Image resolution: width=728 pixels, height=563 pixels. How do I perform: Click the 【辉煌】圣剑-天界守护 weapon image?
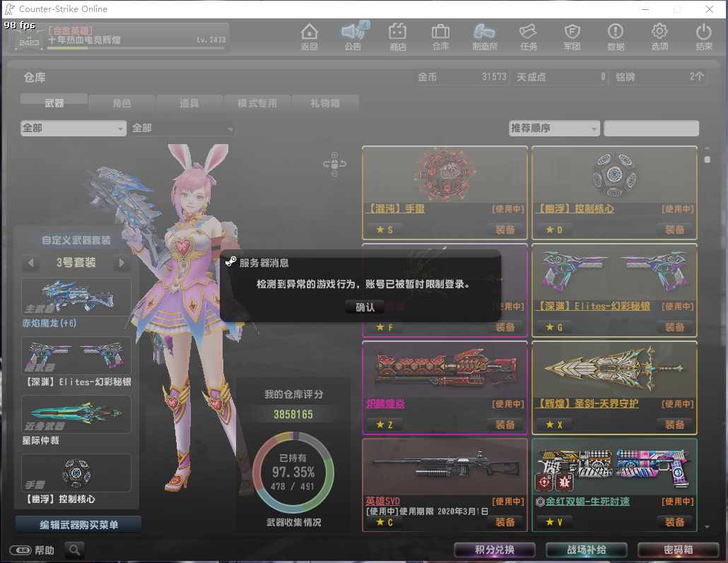614,369
